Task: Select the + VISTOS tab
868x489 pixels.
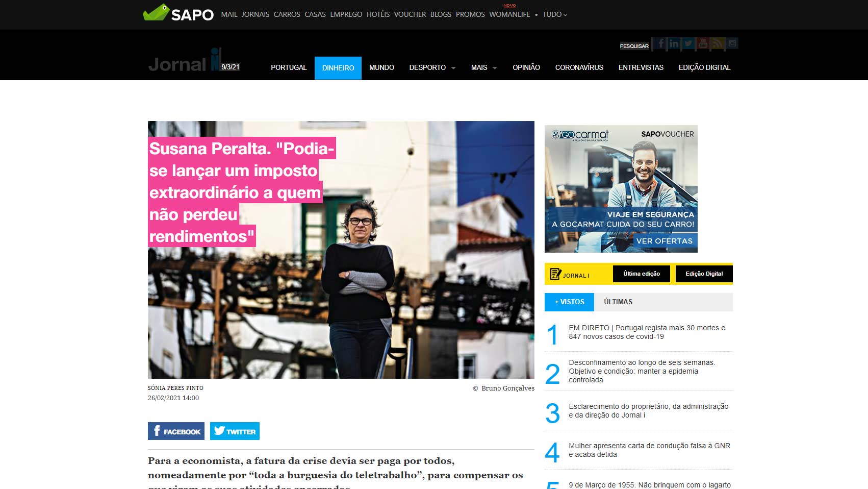Action: tap(569, 302)
